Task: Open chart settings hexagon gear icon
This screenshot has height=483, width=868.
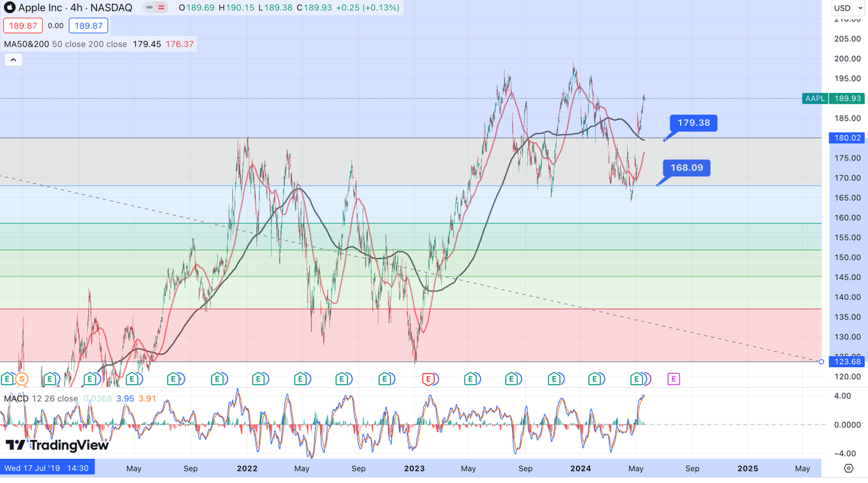Action: pyautogui.click(x=848, y=468)
